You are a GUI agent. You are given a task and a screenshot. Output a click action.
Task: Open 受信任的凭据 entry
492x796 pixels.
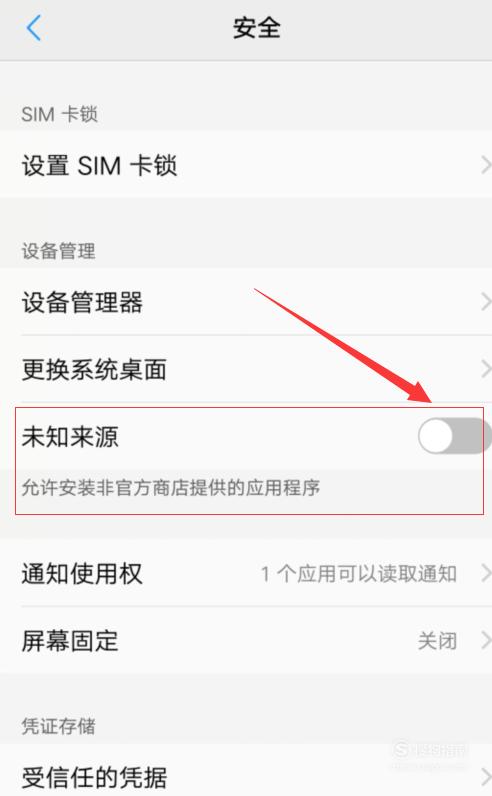(246, 772)
